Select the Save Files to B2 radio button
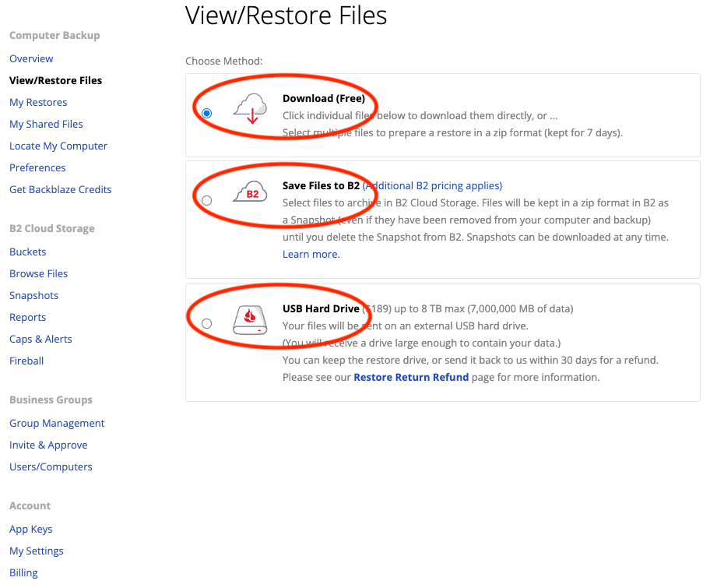Viewport: 710px width, 588px height. pyautogui.click(x=206, y=200)
